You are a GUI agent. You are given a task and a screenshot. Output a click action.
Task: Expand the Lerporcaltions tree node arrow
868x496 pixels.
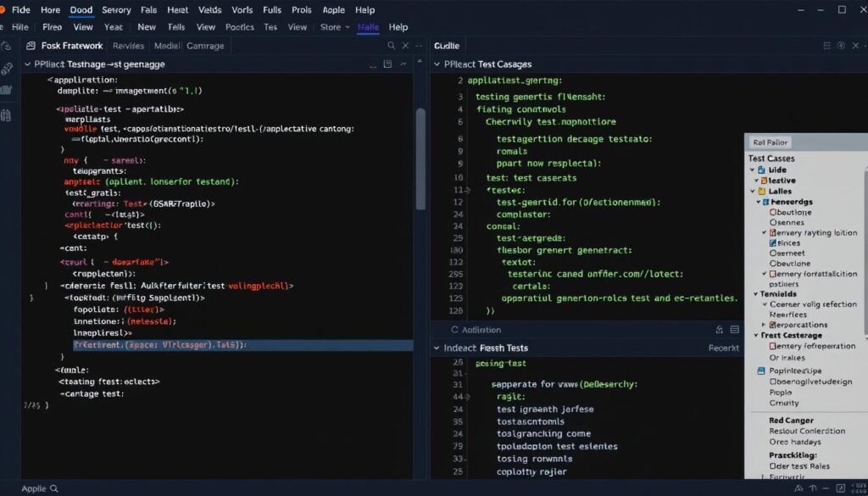765,325
